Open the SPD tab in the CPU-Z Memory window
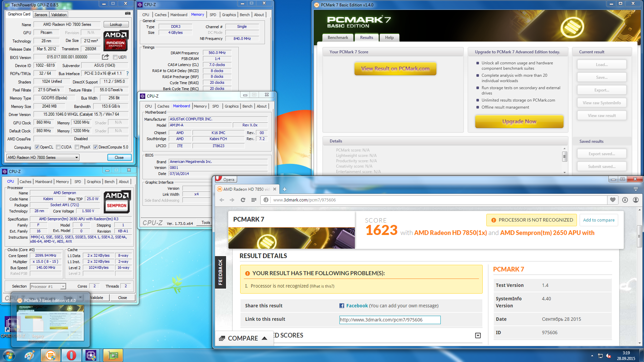Viewport: 644px width, 362px height. pos(213,15)
